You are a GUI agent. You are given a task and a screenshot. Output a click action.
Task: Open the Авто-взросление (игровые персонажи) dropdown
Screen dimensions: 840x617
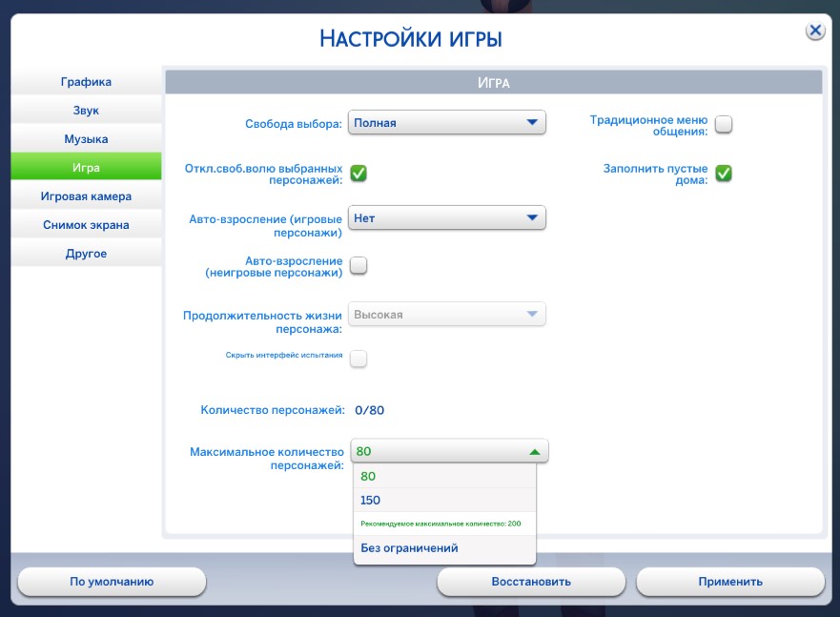[446, 218]
